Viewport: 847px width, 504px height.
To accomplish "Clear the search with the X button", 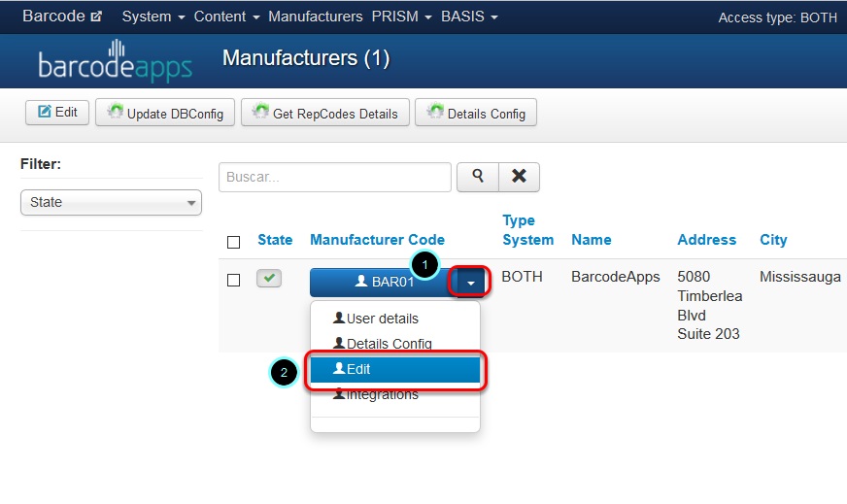I will (x=519, y=177).
